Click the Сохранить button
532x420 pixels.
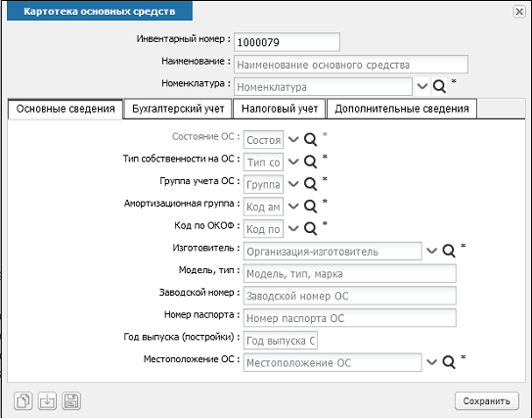click(x=487, y=401)
